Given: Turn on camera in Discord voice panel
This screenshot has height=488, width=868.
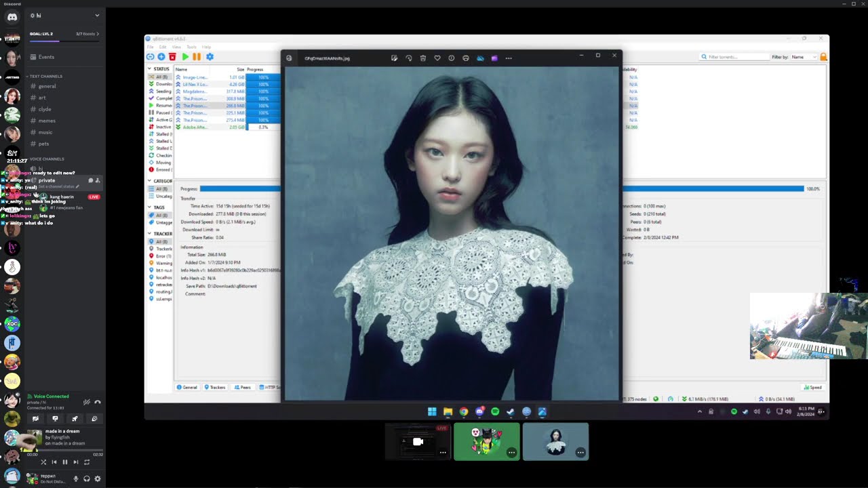Looking at the screenshot, I should pos(35,419).
